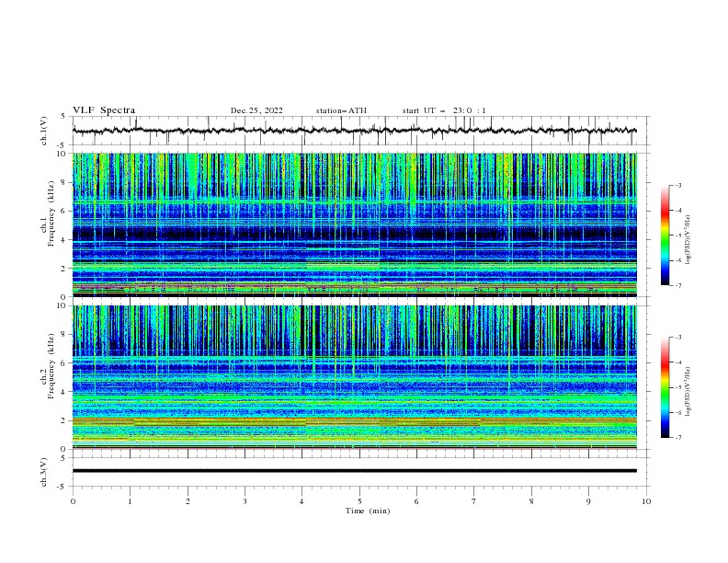Click the ch.1 "Frequency (kHz)" axis label
728x563 pixels.
coord(51,213)
